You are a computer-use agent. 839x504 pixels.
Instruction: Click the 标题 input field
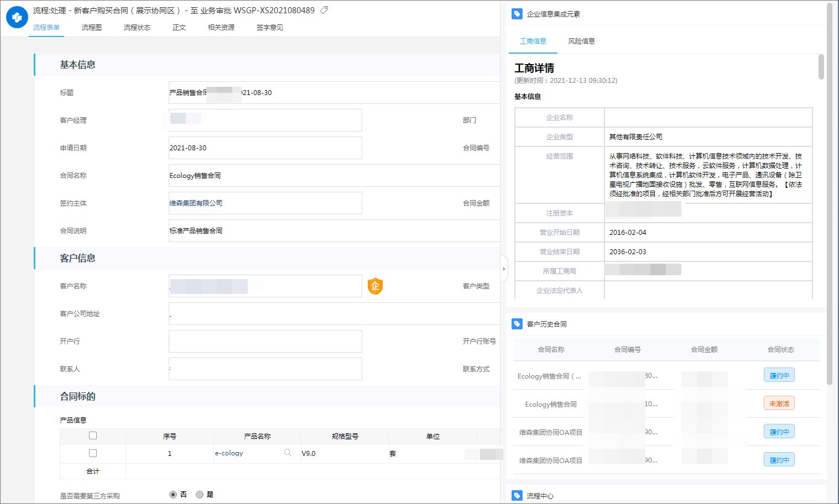pos(334,92)
